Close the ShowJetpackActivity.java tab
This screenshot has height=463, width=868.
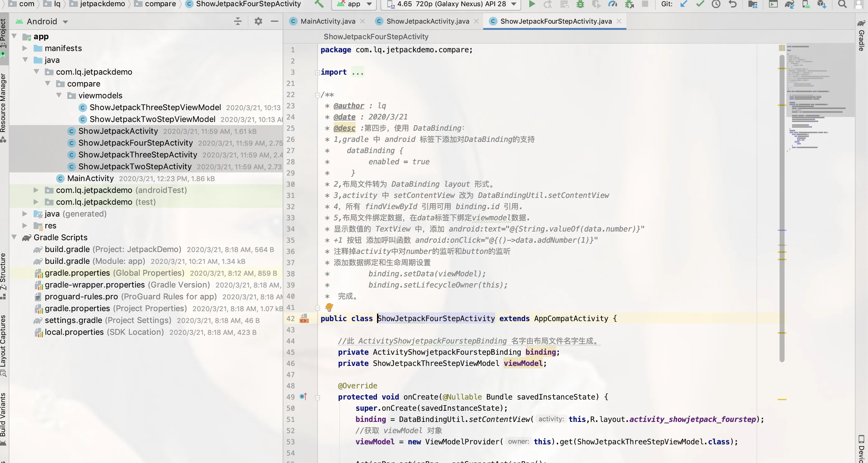click(x=476, y=21)
